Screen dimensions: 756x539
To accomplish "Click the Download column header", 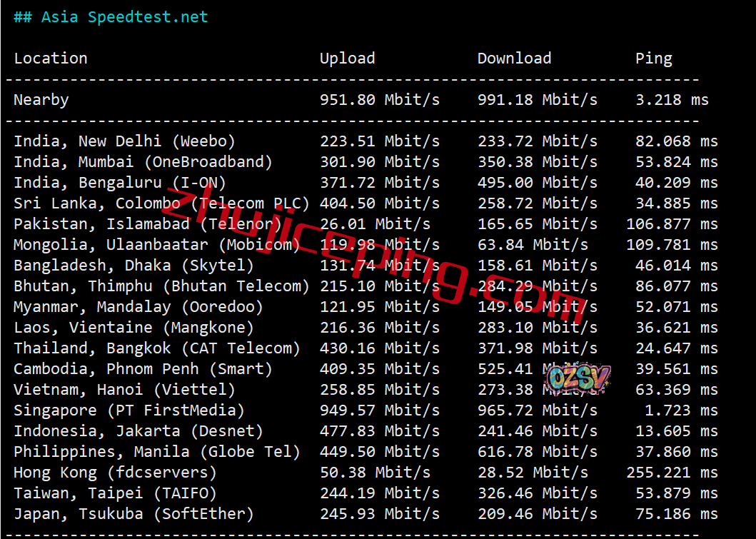I will (514, 59).
